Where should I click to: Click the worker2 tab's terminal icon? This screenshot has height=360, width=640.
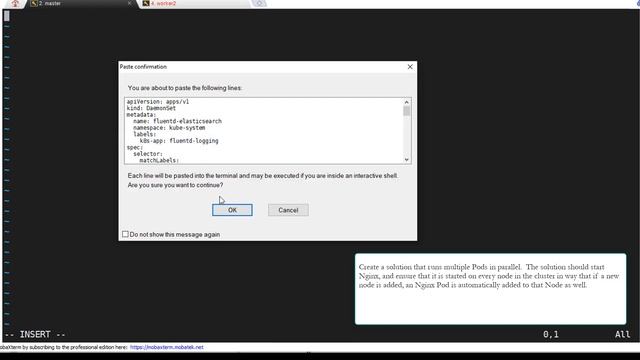tap(146, 3)
